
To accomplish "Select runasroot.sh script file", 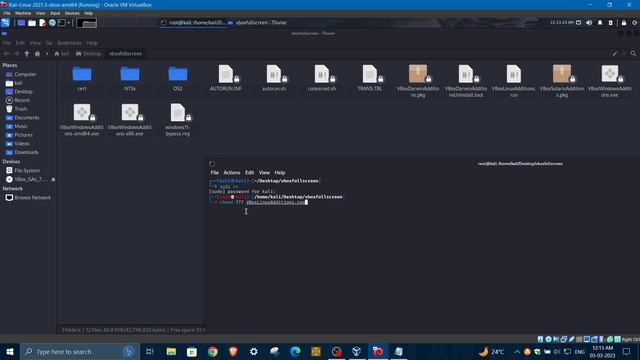I will [x=322, y=78].
